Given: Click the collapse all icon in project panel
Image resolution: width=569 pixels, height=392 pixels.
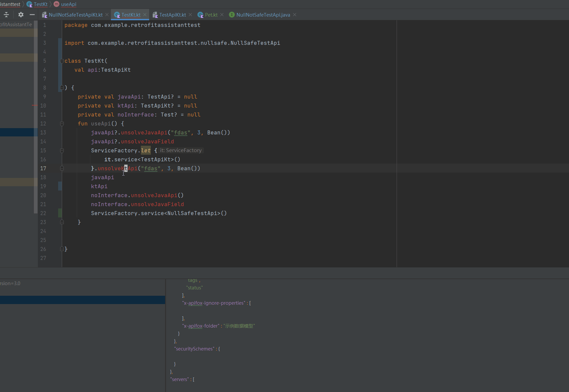Looking at the screenshot, I should pos(6,15).
